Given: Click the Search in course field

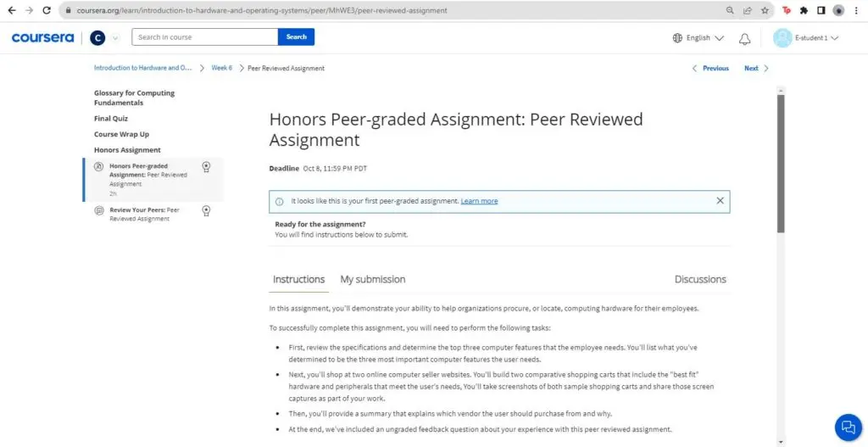Looking at the screenshot, I should coord(205,37).
